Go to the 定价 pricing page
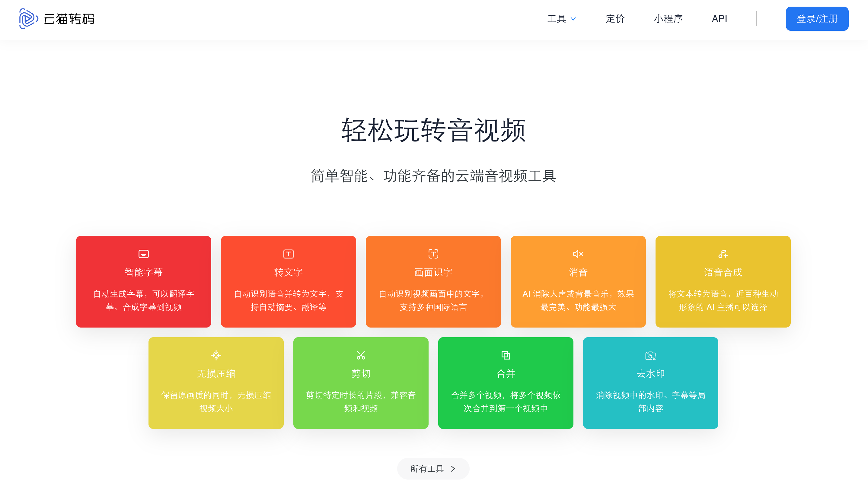 615,19
